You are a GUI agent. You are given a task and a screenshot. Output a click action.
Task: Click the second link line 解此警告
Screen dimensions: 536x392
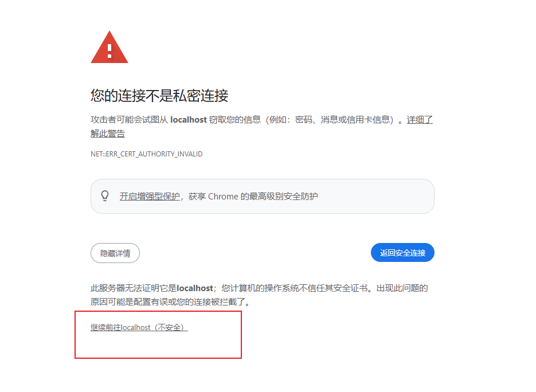(x=108, y=134)
